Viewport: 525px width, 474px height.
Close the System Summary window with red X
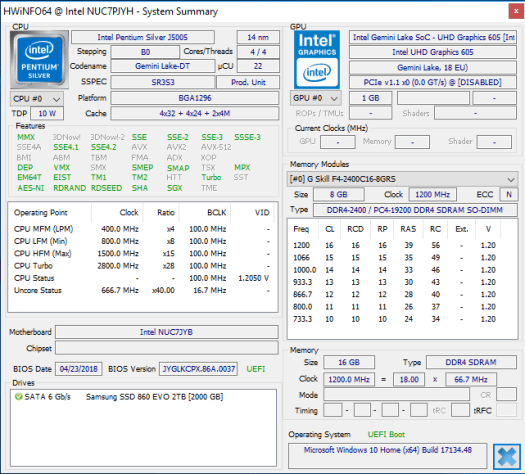pyautogui.click(x=516, y=11)
